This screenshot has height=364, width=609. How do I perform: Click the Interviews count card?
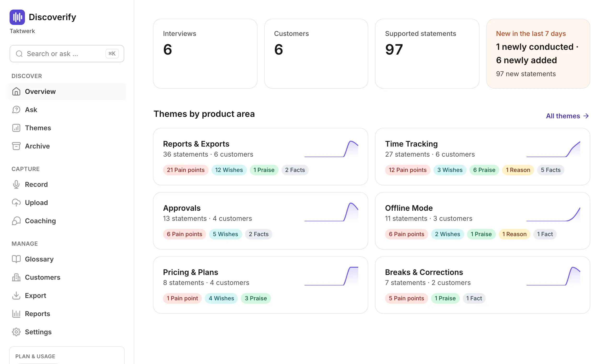[205, 54]
